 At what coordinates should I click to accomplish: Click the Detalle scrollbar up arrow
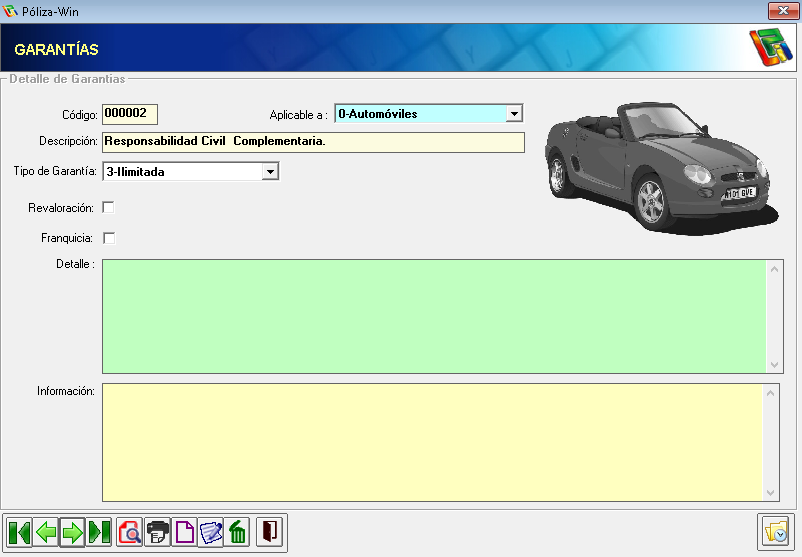coord(774,269)
